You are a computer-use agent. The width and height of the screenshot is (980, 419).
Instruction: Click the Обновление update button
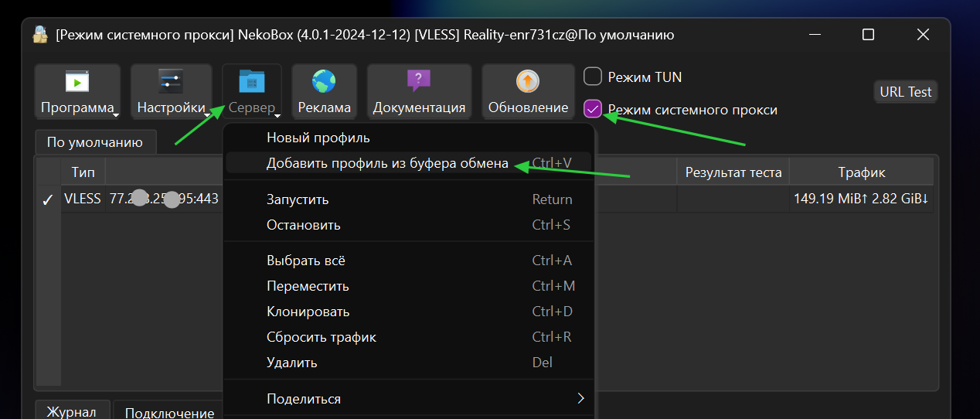coord(528,92)
